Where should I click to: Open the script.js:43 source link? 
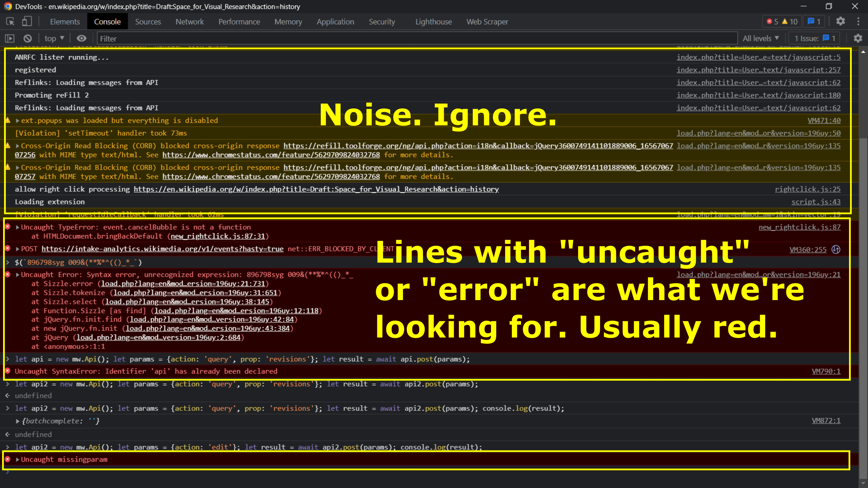click(x=816, y=202)
